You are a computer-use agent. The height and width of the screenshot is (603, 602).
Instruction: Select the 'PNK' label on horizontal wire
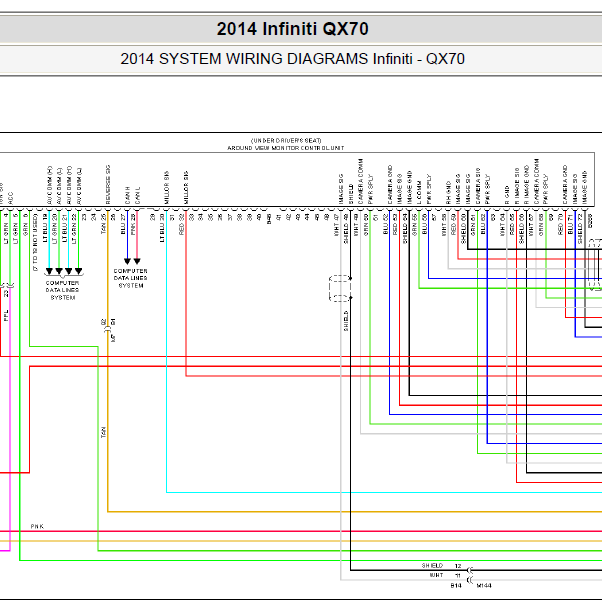pyautogui.click(x=37, y=526)
